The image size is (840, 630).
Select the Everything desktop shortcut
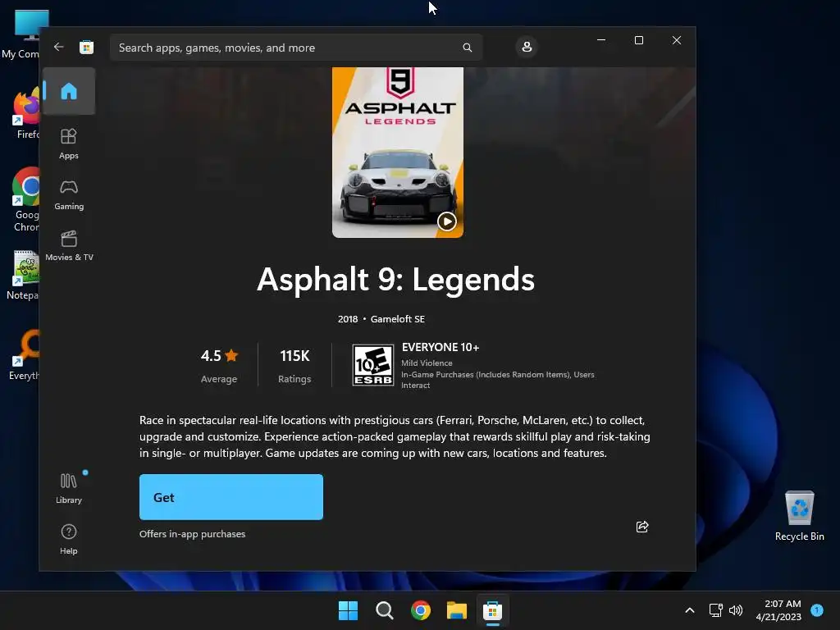(25, 354)
